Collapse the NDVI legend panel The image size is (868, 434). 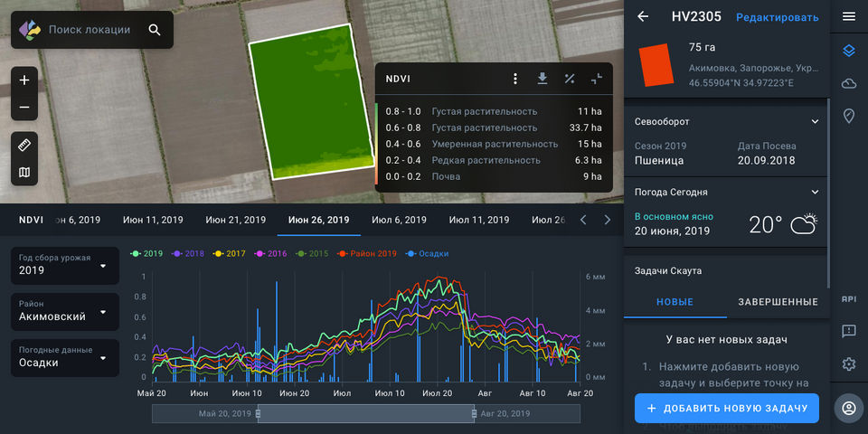[x=596, y=79]
